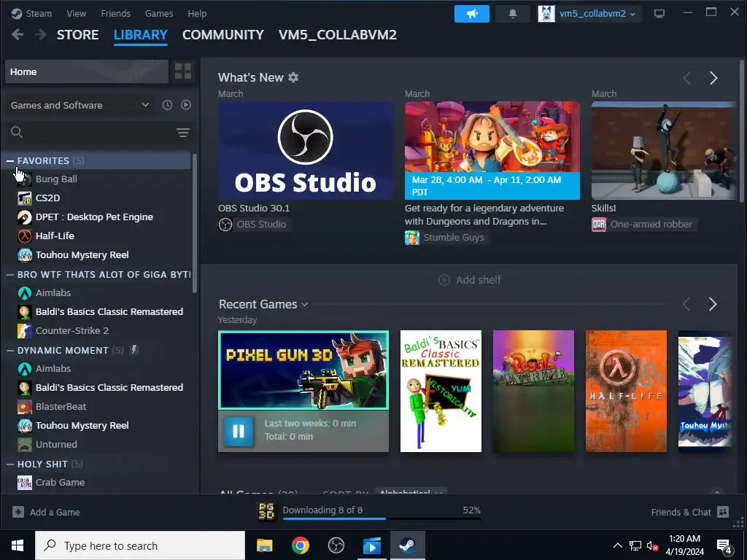Open the Friends menu
Image resolution: width=747 pixels, height=560 pixels.
[115, 13]
